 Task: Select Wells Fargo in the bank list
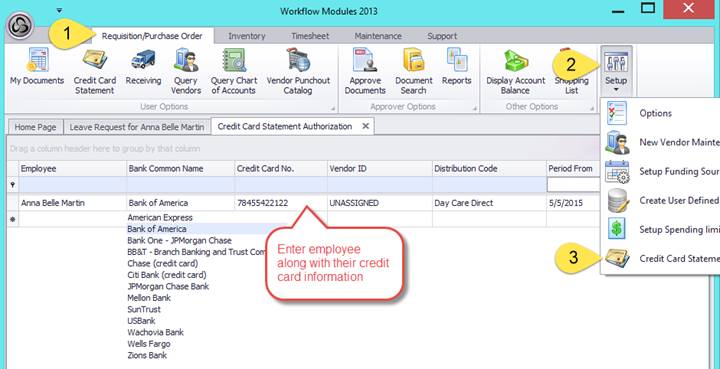point(149,344)
